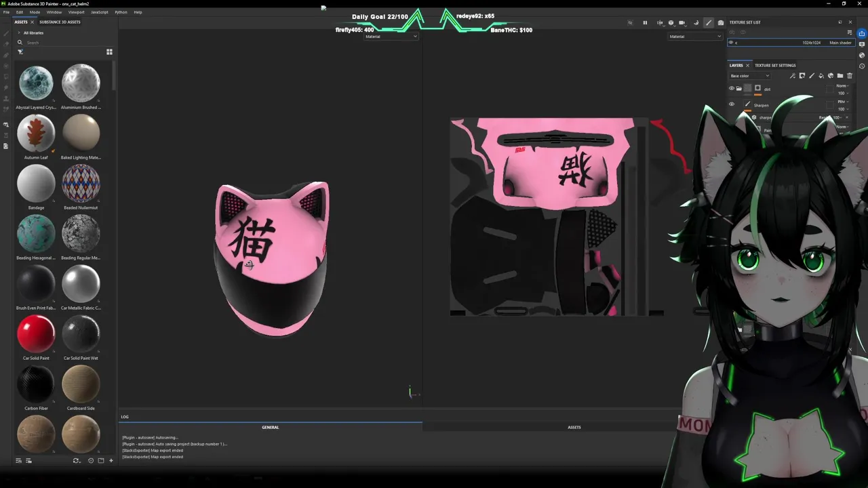The width and height of the screenshot is (868, 488).
Task: Open blend mode dropdown for dirt layer
Action: [x=842, y=86]
